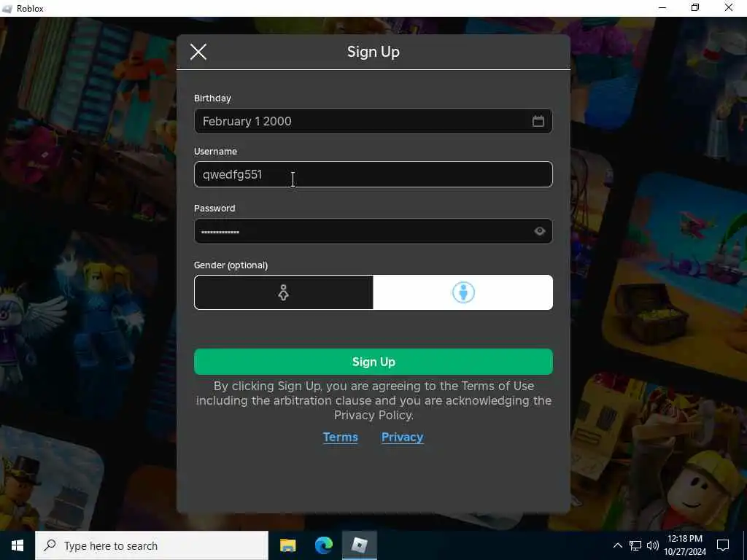Open the birthday calendar picker icon

(538, 121)
